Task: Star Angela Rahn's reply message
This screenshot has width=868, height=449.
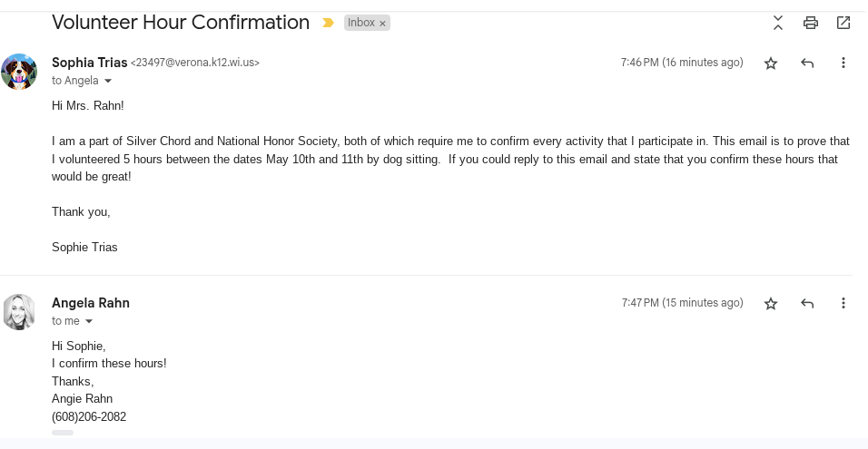Action: [771, 303]
